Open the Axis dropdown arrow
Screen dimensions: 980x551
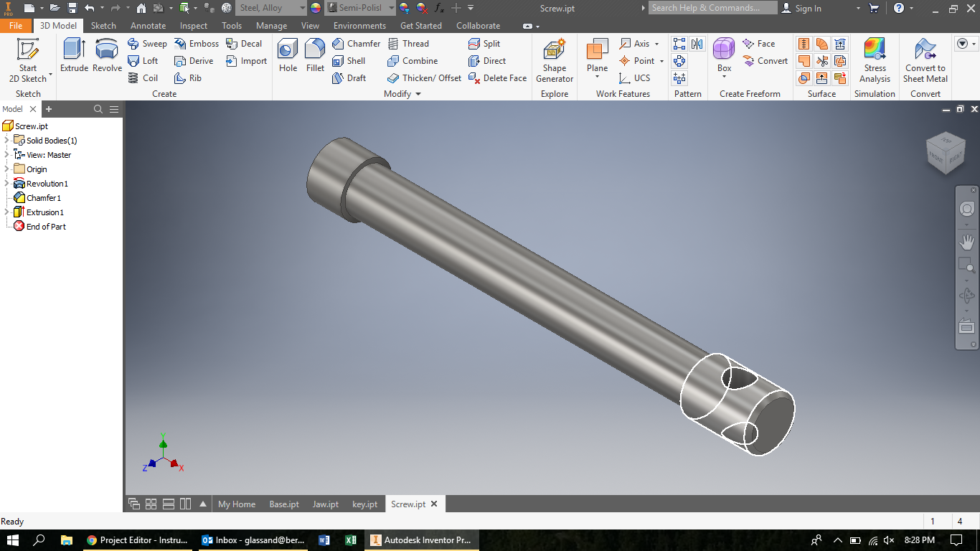[x=656, y=44]
